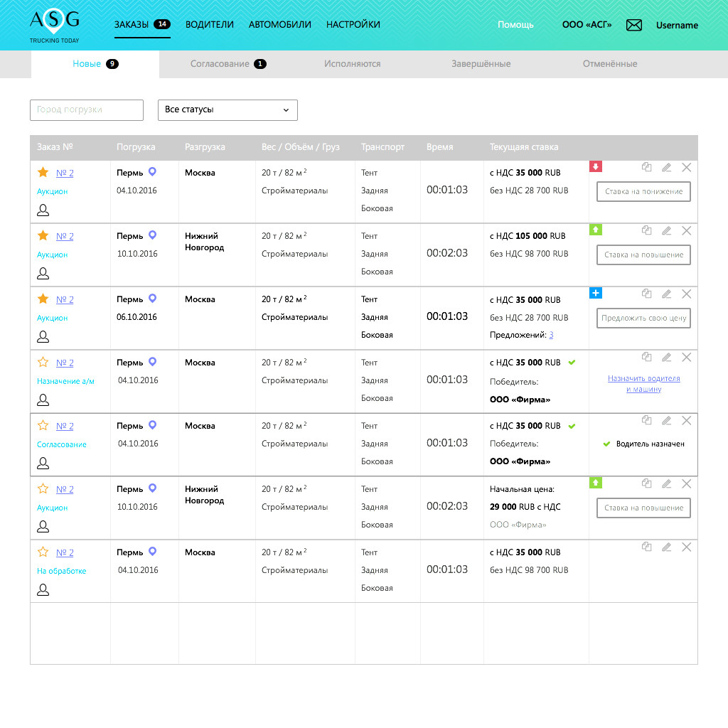Switch to the Согласование tab
This screenshot has width=728, height=728.
point(228,64)
